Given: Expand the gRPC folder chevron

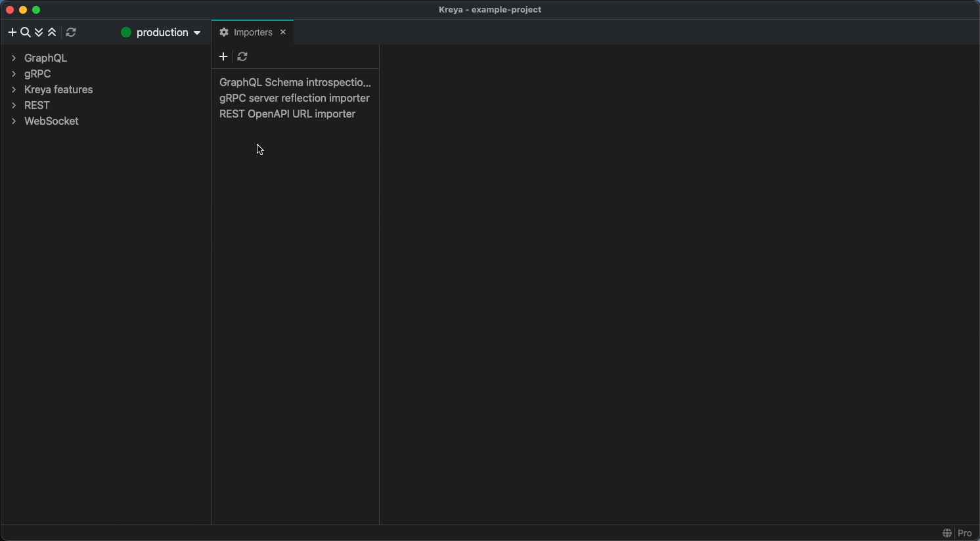Looking at the screenshot, I should (x=14, y=74).
